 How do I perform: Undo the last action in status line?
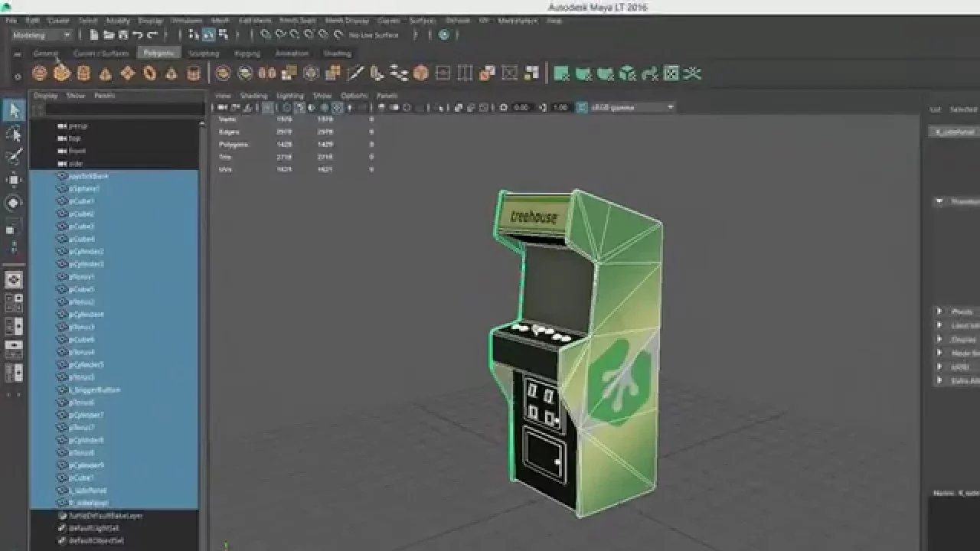[138, 34]
